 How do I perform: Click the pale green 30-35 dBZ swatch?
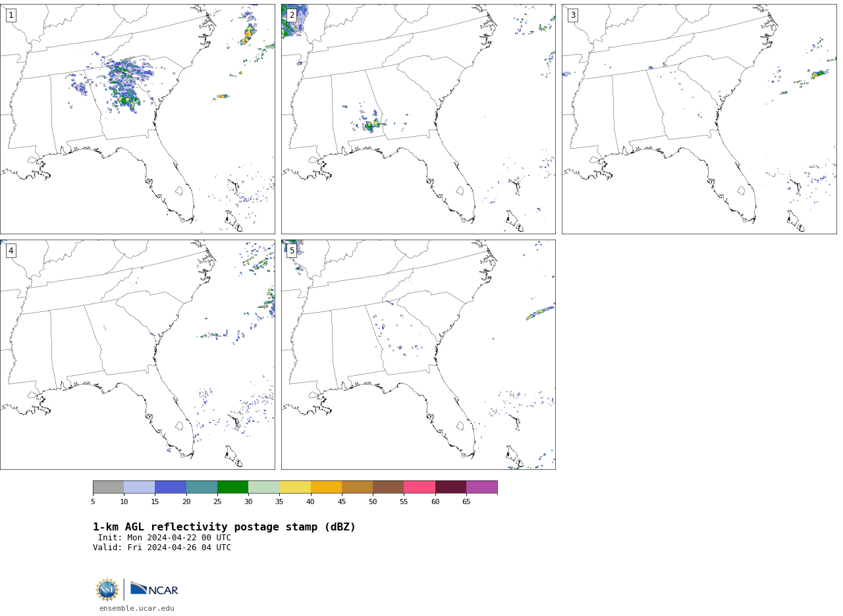264,487
